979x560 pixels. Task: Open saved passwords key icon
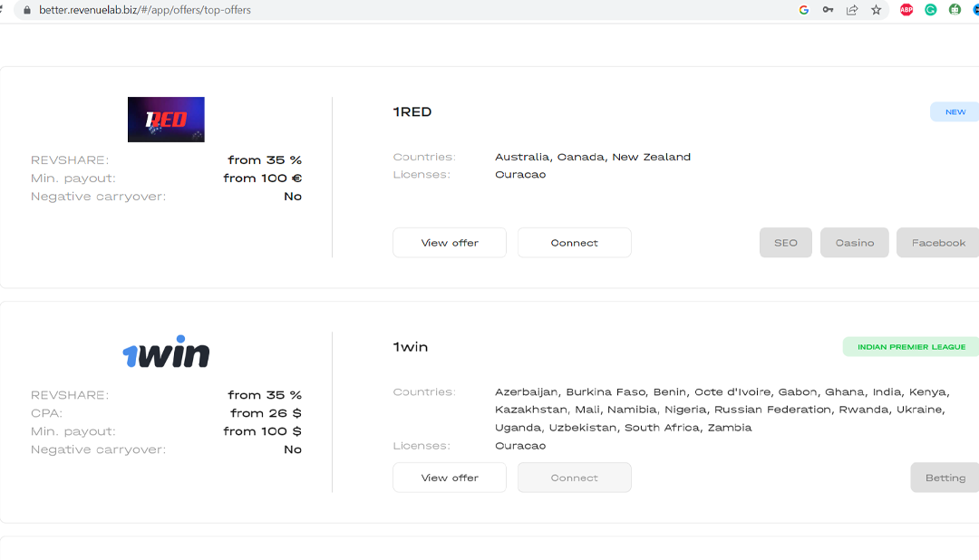[828, 10]
